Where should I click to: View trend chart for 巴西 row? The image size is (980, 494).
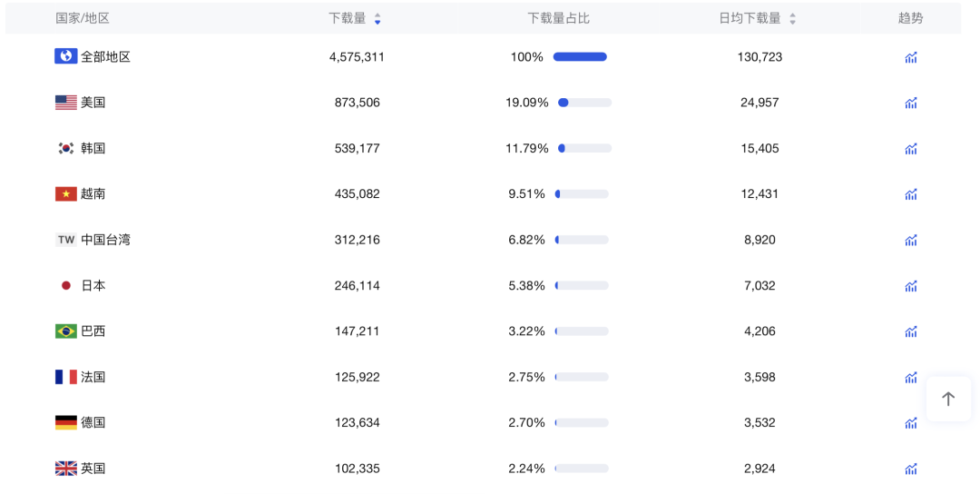click(910, 331)
